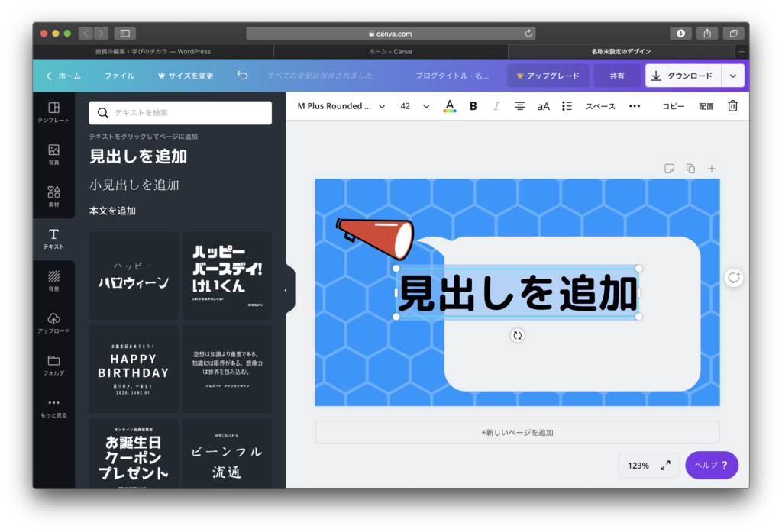Screen dimensions: 782x532
Task: Expand the download options chevron
Action: (x=733, y=76)
